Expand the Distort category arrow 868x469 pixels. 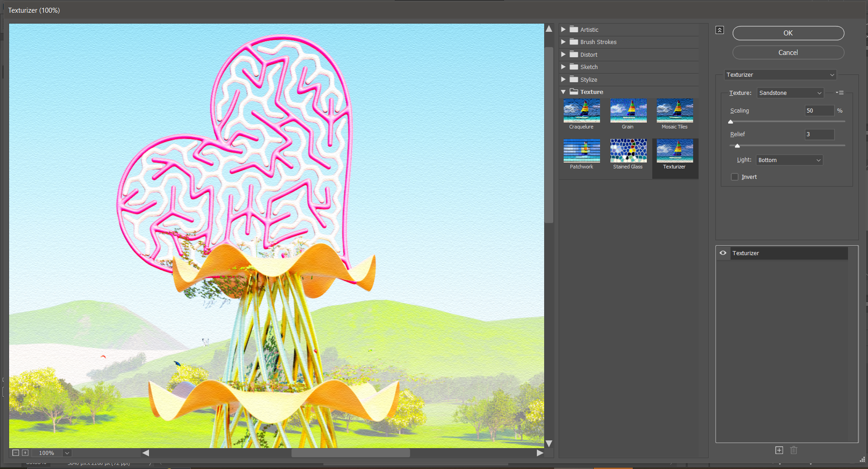(563, 54)
